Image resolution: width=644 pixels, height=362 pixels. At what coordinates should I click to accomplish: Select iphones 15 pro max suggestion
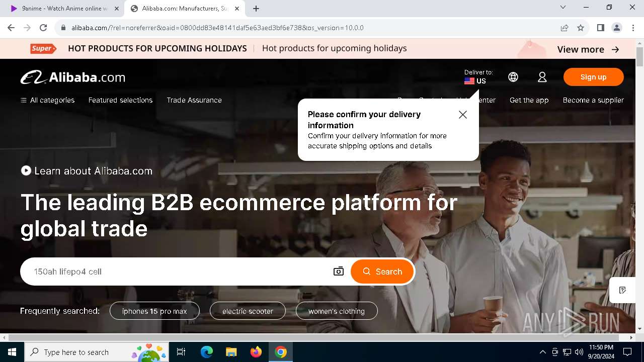tap(154, 311)
